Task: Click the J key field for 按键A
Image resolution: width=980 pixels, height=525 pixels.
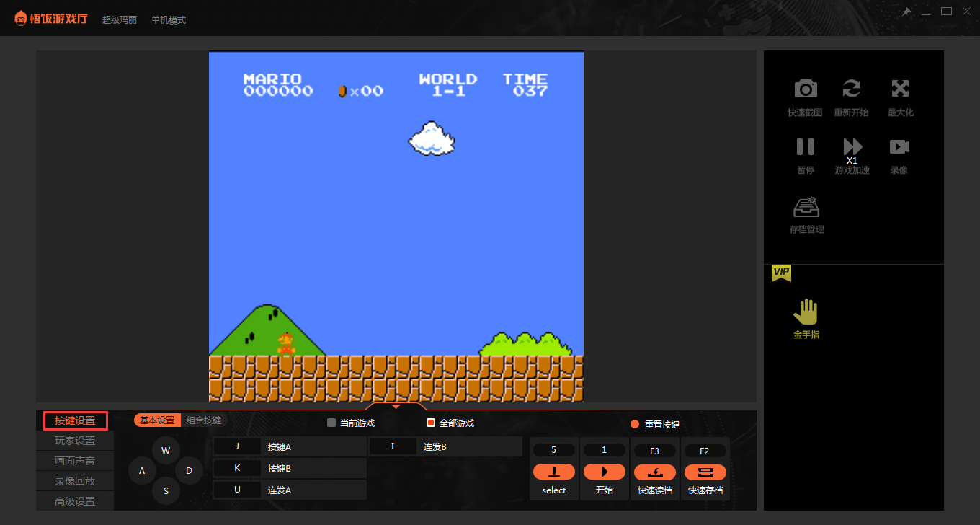Action: 237,446
